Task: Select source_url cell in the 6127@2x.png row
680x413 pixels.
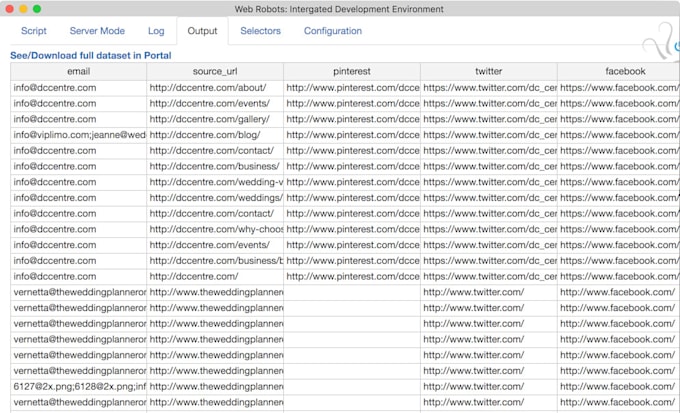Action: (x=215, y=387)
